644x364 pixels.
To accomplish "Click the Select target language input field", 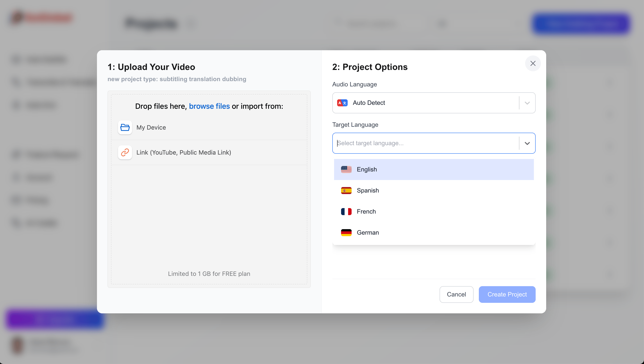I will 425,143.
